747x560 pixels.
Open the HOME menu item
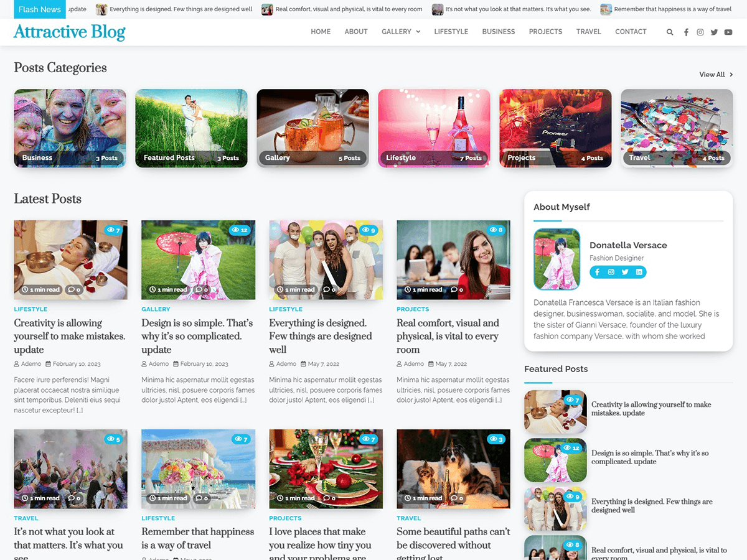(x=321, y=32)
